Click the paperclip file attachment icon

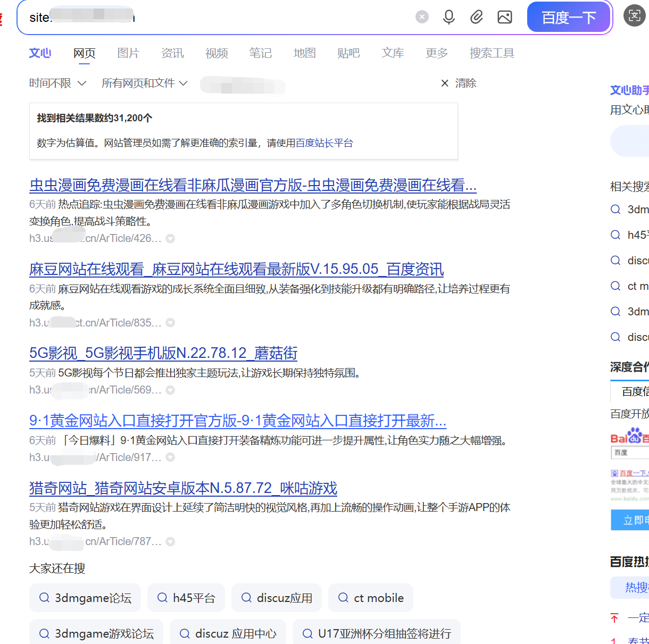477,17
